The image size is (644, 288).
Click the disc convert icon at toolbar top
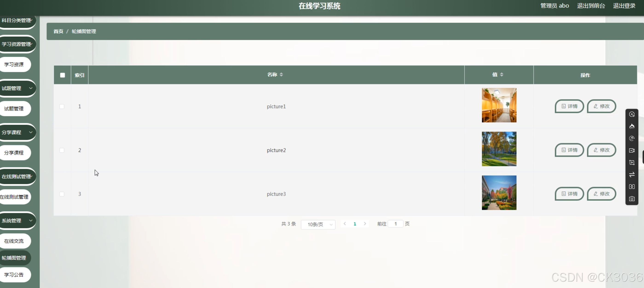point(632,114)
